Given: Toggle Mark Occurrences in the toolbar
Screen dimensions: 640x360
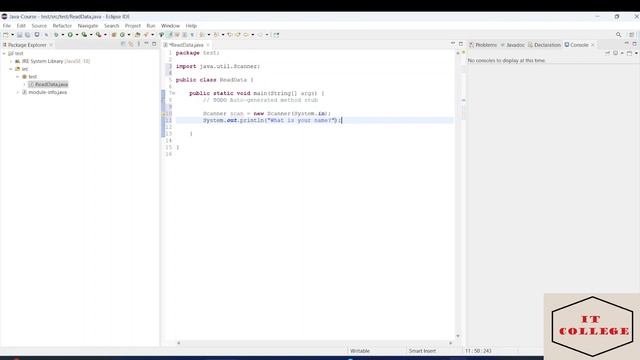Looking at the screenshot, I should tap(170, 35).
